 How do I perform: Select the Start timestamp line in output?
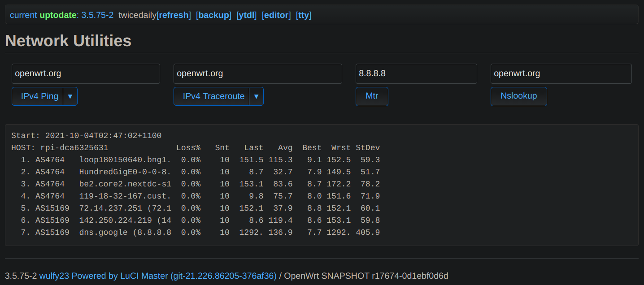point(87,135)
